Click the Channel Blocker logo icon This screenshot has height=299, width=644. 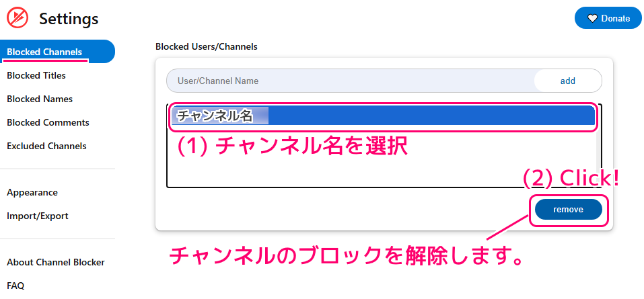(17, 18)
